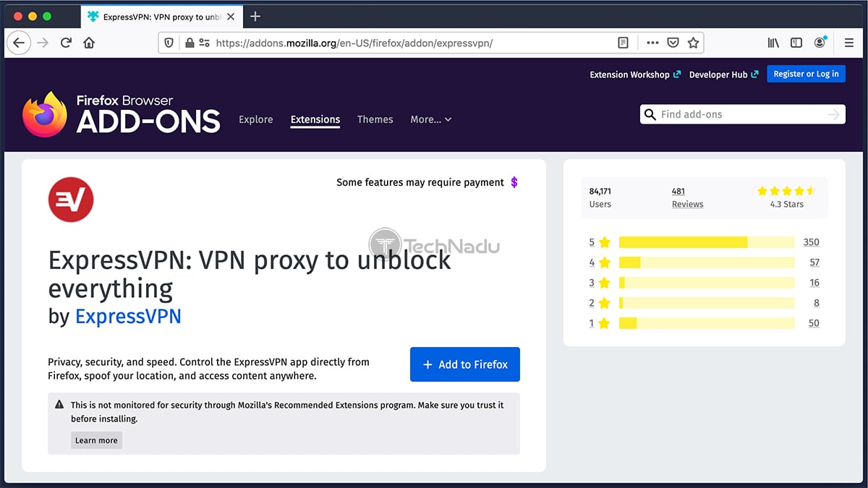
Task: Toggle reader view icon
Action: 623,43
